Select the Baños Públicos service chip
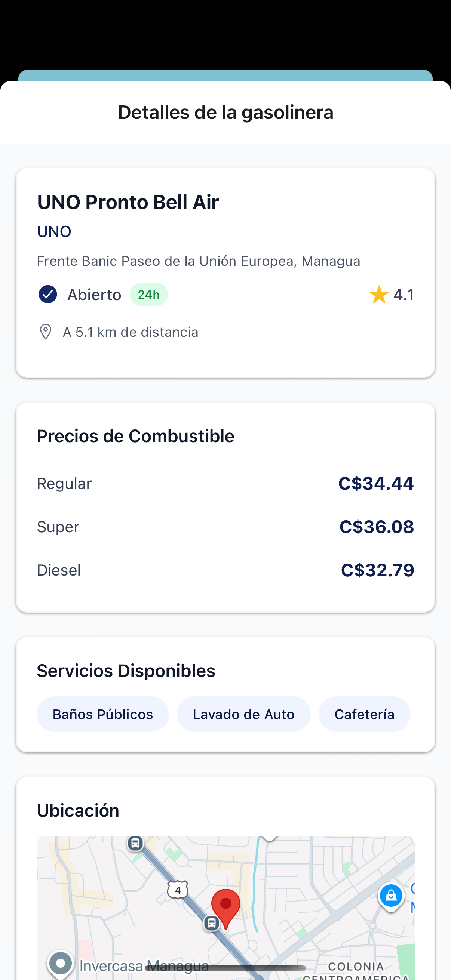 click(x=103, y=714)
